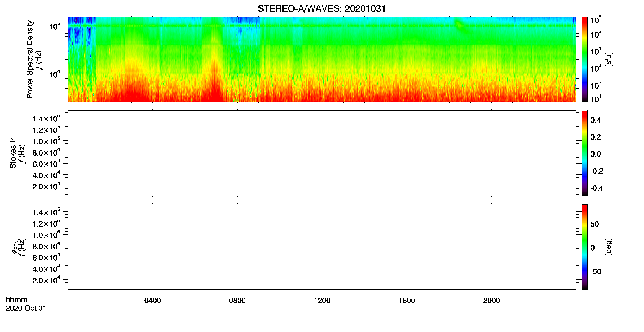Select the "2000" time tick label

click(x=491, y=301)
